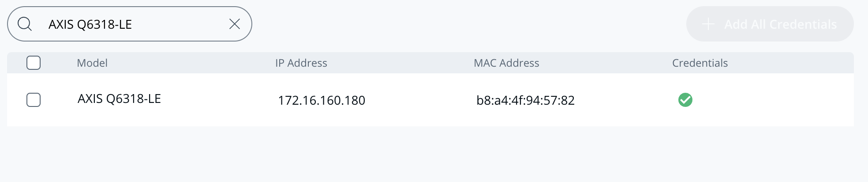
Task: Sort by the IP Address column header
Action: tap(301, 63)
